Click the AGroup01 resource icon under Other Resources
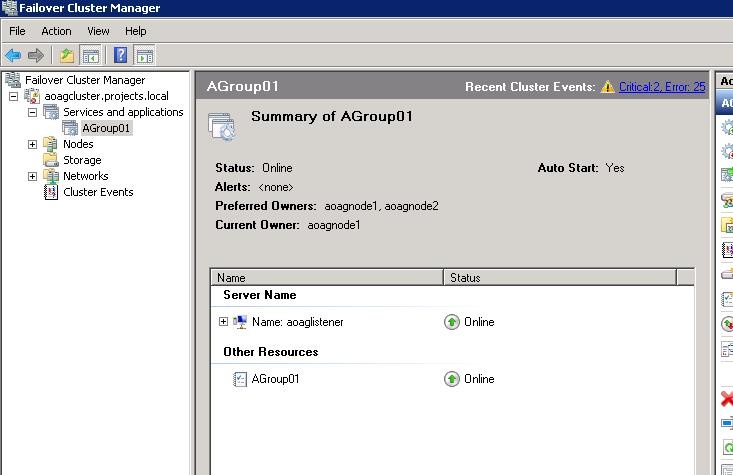This screenshot has height=475, width=733. (x=240, y=379)
